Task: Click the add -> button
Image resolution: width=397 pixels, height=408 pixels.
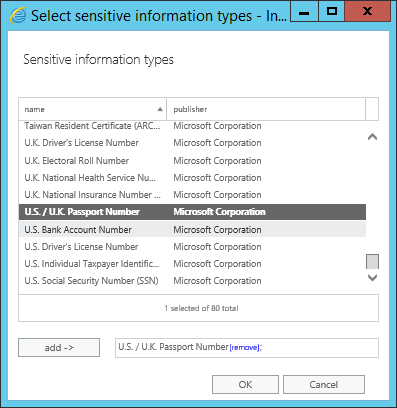Action: (59, 348)
